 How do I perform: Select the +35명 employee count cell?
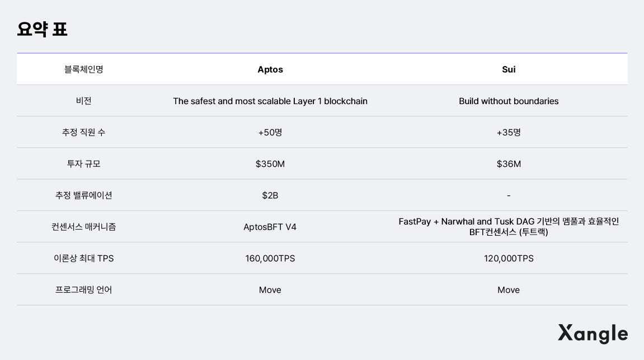pyautogui.click(x=509, y=133)
